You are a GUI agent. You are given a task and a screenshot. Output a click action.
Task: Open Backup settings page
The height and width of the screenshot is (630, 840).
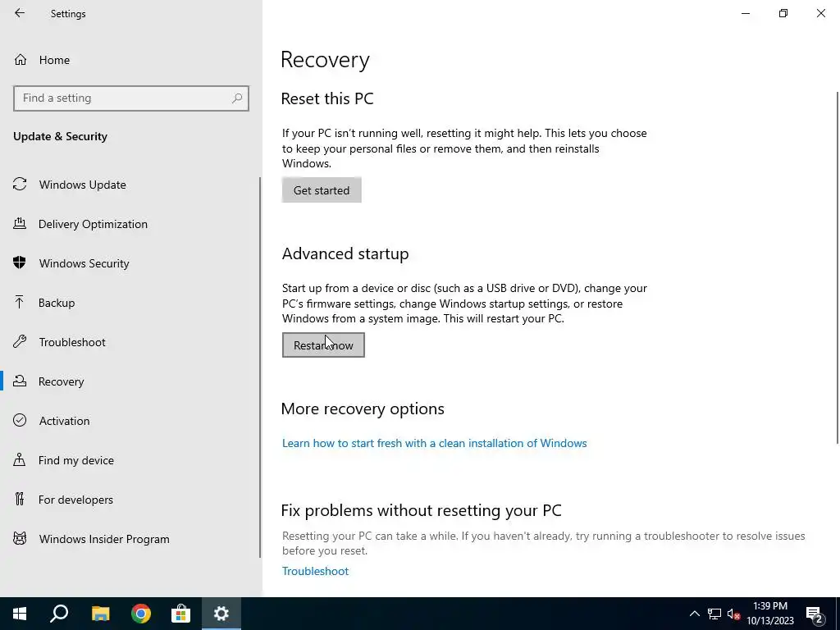(57, 303)
